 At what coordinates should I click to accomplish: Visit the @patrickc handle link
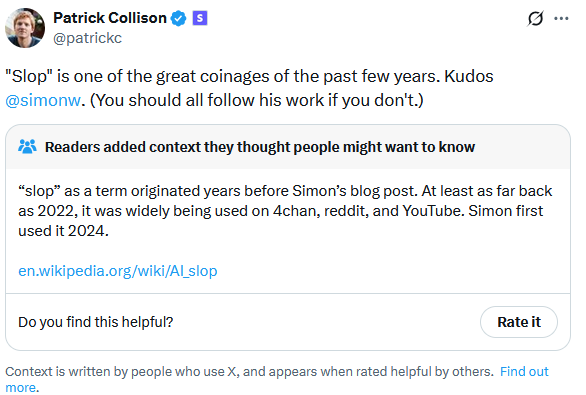click(87, 38)
